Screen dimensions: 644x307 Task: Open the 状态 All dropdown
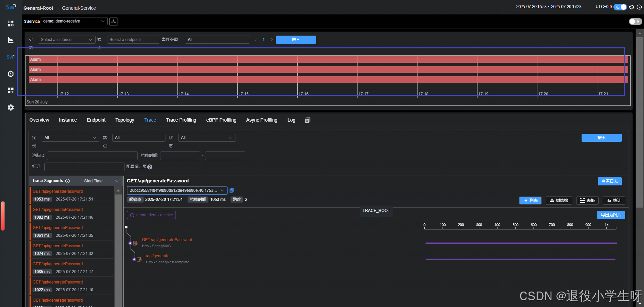[207, 138]
